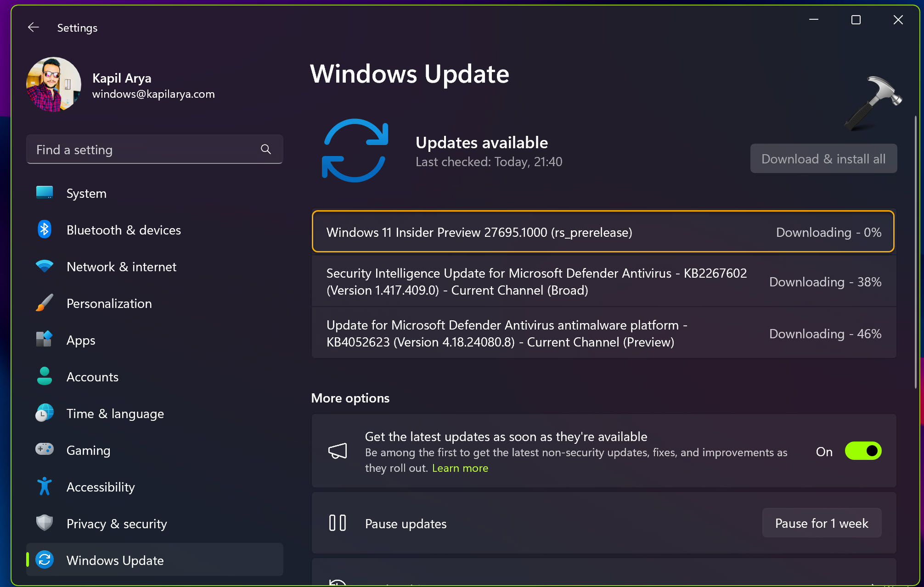
Task: Open Time & language settings
Action: pyautogui.click(x=154, y=414)
